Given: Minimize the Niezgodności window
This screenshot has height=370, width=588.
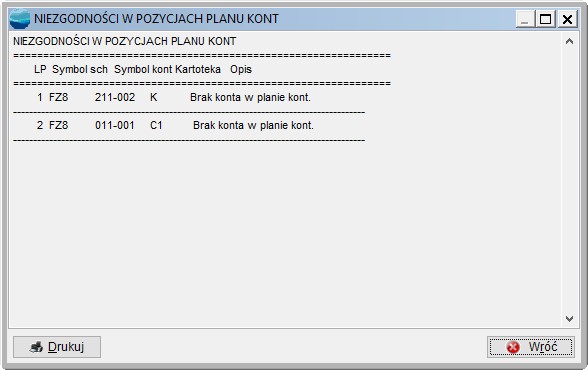Looking at the screenshot, I should point(525,19).
